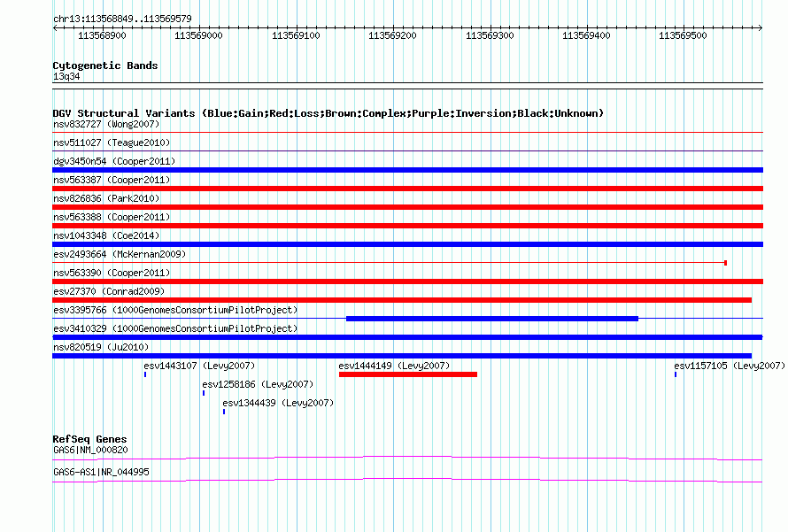
Task: Click the small blue mark under esv1157105
Action: (x=676, y=374)
